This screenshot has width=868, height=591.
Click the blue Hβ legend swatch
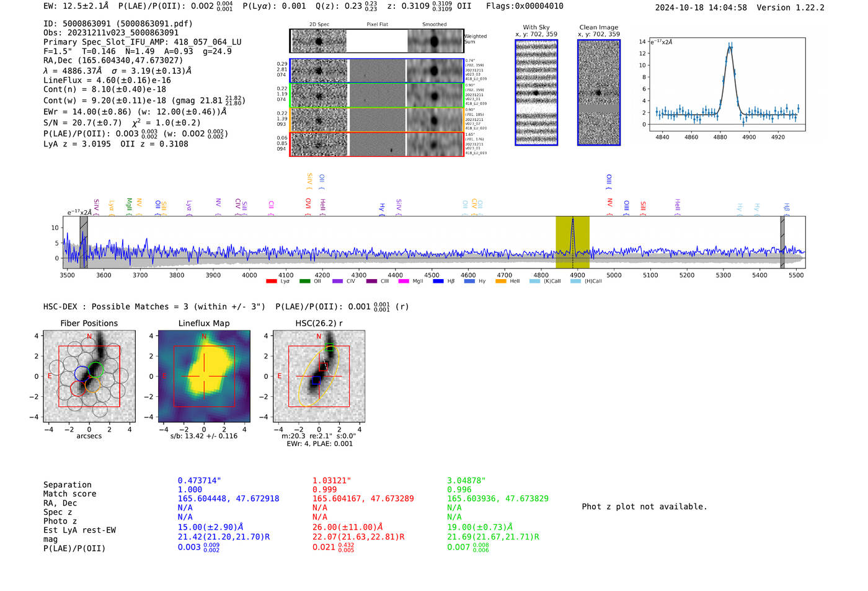tap(438, 282)
